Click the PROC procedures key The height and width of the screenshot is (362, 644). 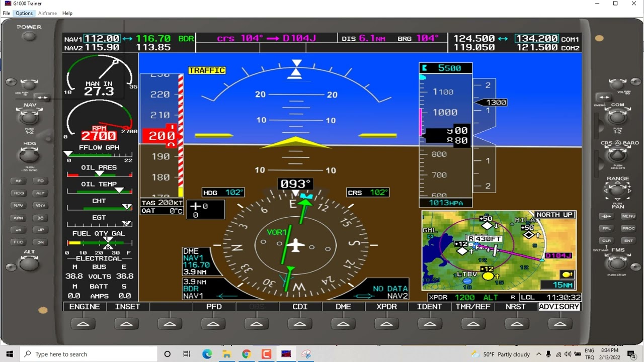click(x=628, y=228)
